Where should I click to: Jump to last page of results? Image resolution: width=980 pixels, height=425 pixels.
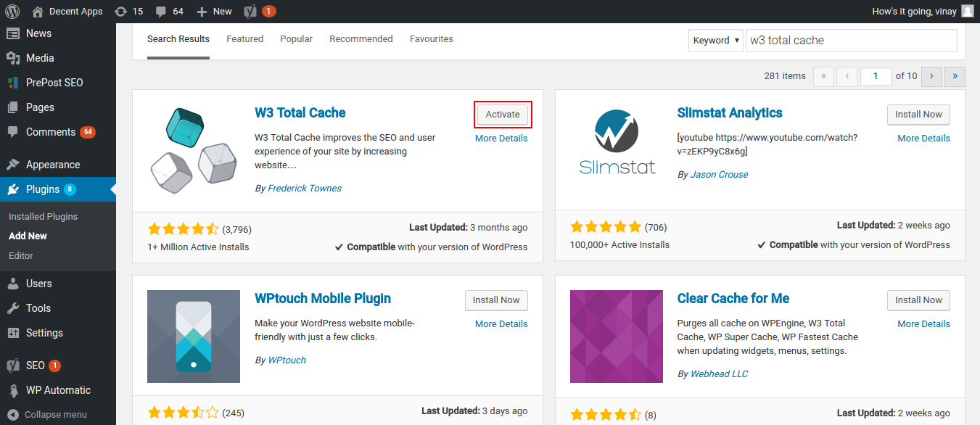(x=955, y=75)
